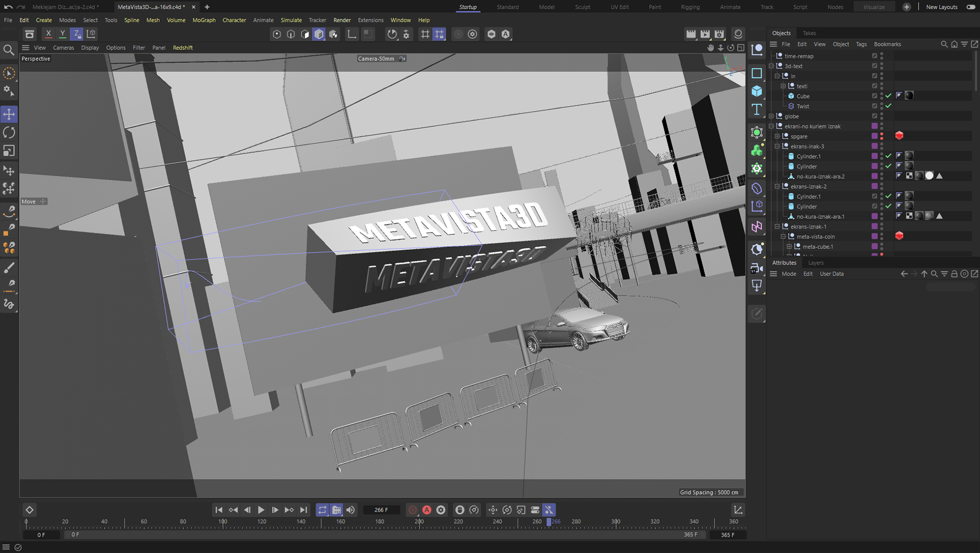This screenshot has height=553, width=980.
Task: Switch to the Takes tab
Action: pos(809,33)
